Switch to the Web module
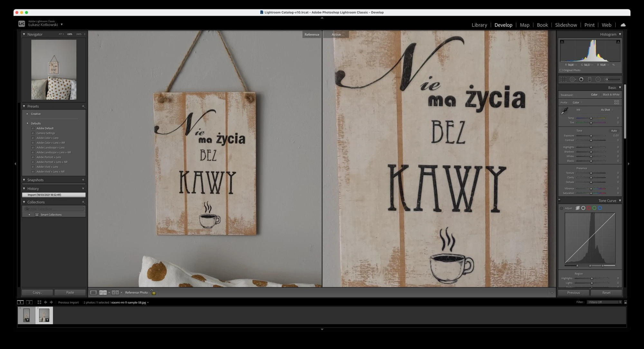Image resolution: width=644 pixels, height=349 pixels. 606,25
